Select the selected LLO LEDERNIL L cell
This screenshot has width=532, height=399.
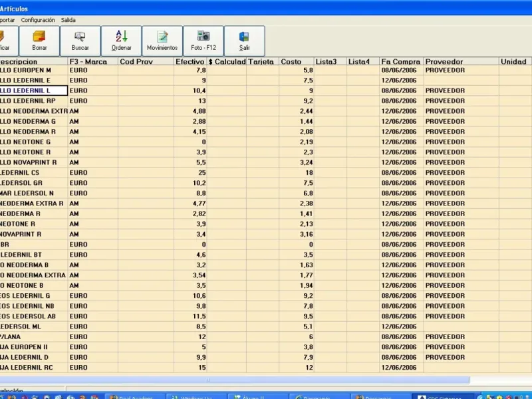[x=34, y=90]
